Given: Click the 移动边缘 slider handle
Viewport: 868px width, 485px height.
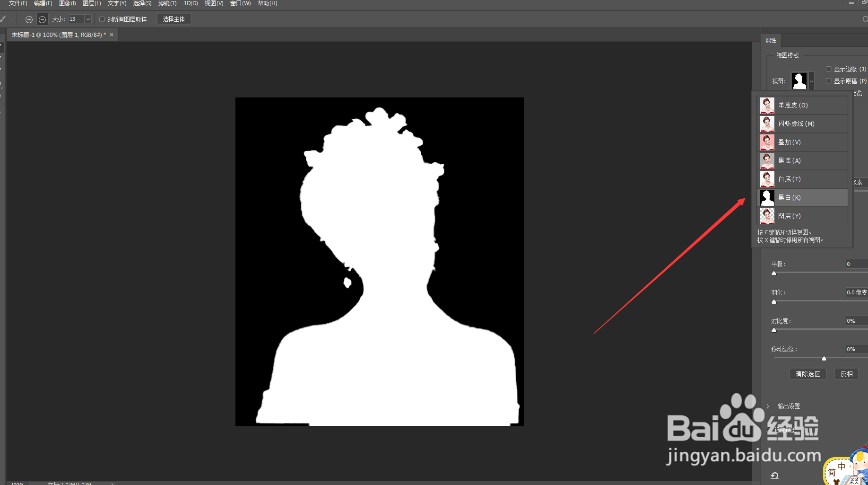Looking at the screenshot, I should click(824, 358).
